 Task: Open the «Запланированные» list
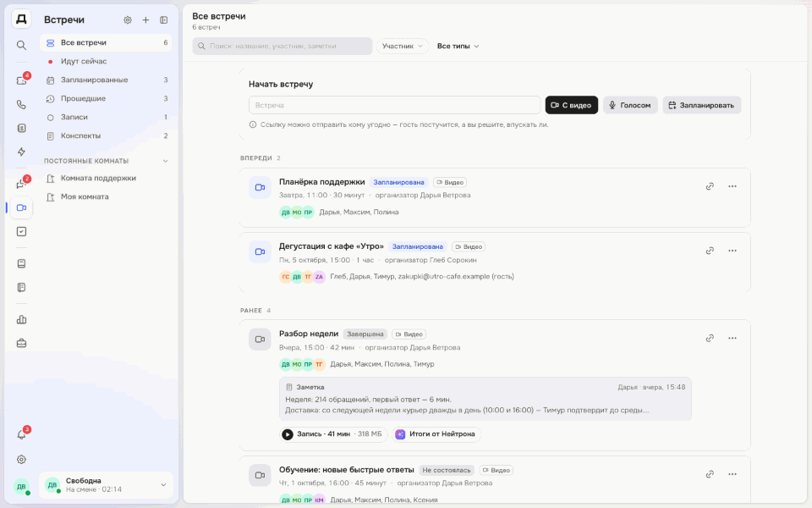pos(106,80)
